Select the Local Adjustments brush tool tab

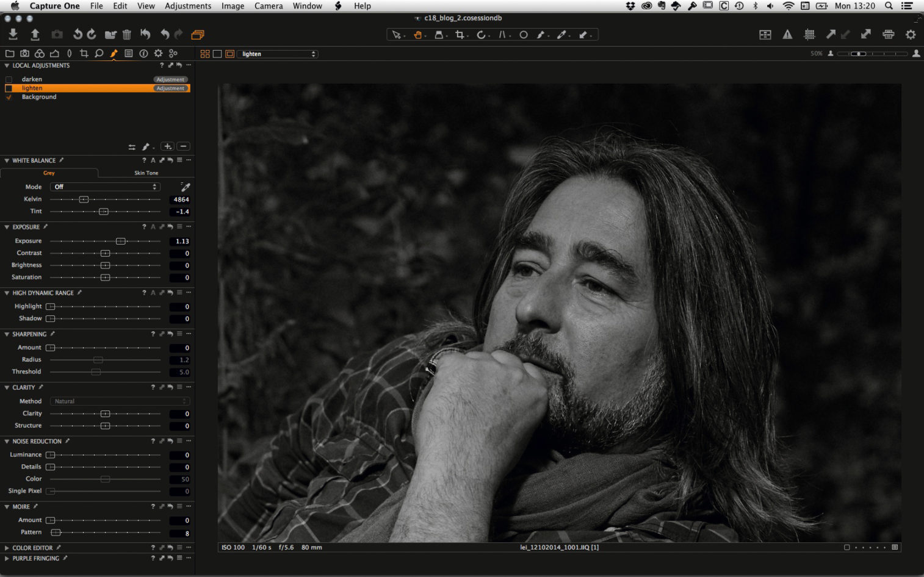click(x=114, y=54)
